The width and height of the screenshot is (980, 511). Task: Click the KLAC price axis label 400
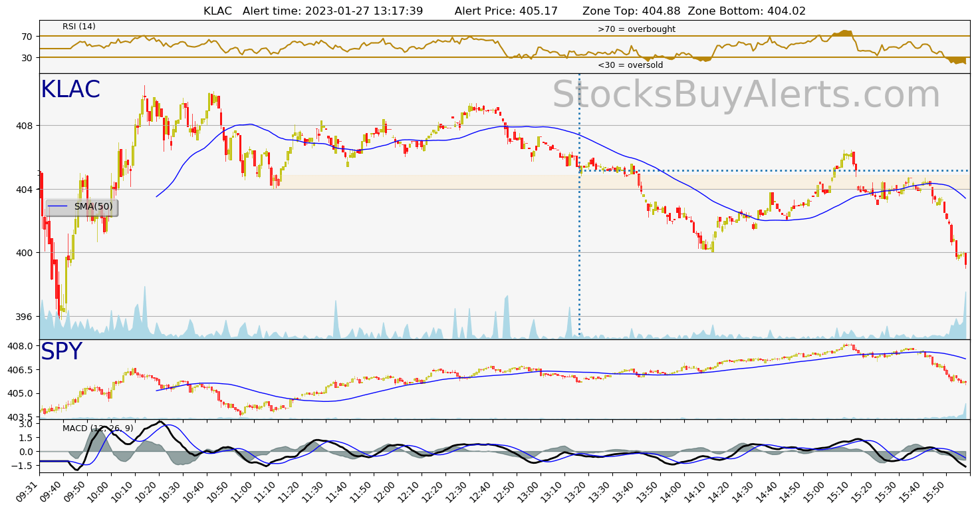(25, 253)
